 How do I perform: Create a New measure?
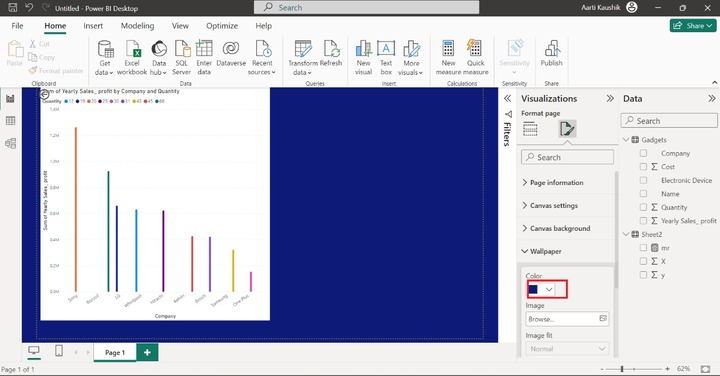(x=448, y=58)
